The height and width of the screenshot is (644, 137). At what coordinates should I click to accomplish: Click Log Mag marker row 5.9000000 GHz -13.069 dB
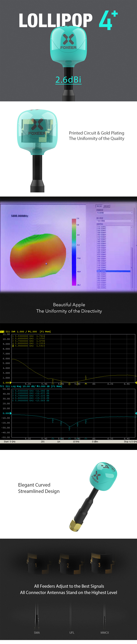click(31, 401)
